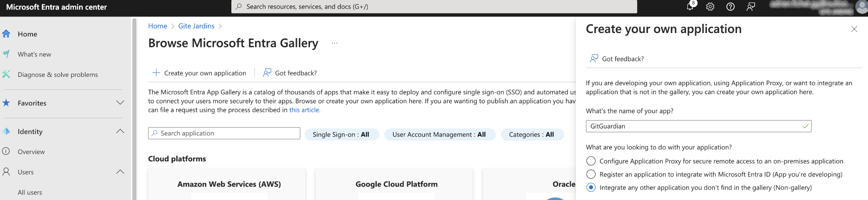
Task: Click the plus icon for Create your own application
Action: click(x=156, y=73)
